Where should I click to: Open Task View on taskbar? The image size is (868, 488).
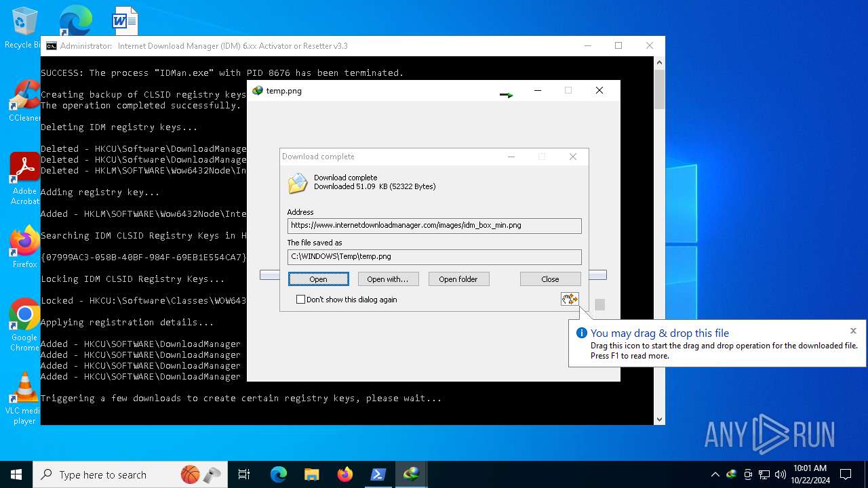[244, 474]
